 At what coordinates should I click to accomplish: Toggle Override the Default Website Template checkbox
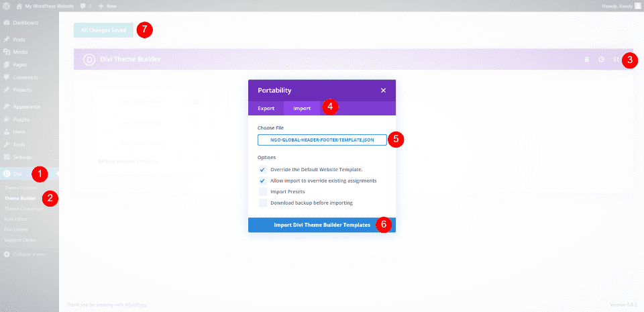[263, 170]
